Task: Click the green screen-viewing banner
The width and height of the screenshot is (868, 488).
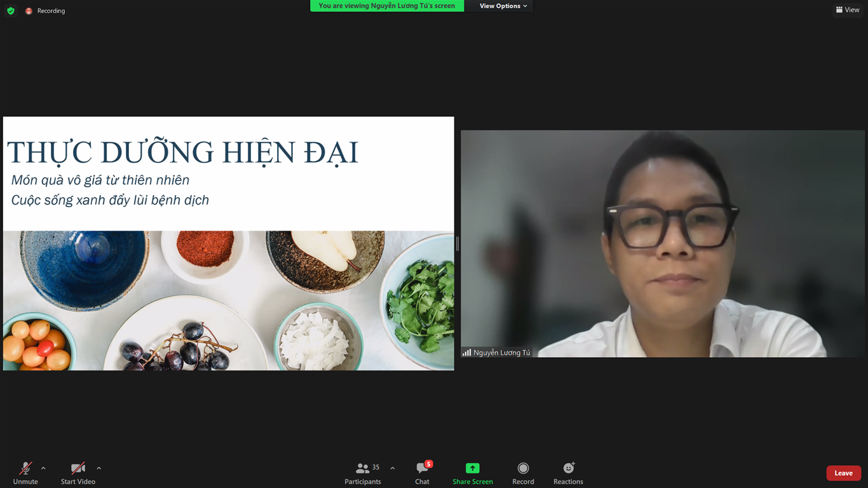Action: coord(386,6)
